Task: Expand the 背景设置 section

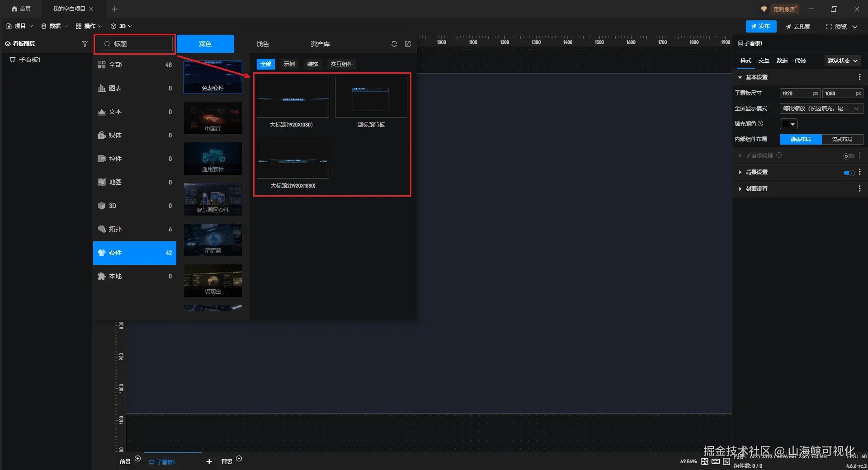Action: [740, 172]
